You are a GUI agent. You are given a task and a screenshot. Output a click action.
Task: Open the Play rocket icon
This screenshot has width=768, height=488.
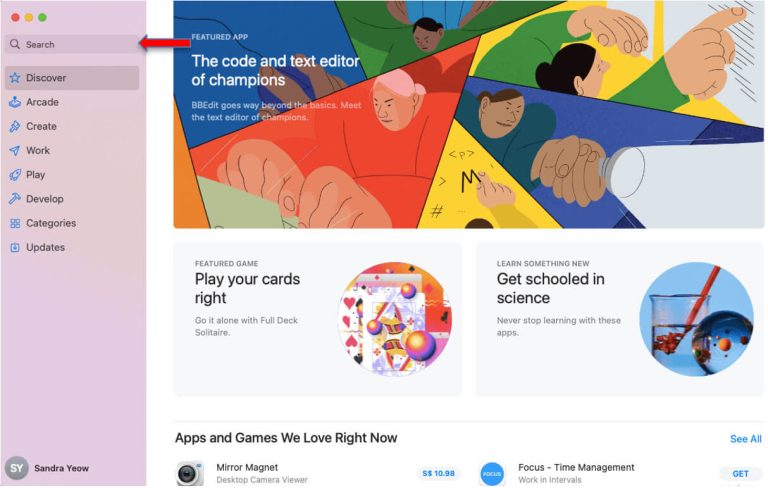click(15, 175)
